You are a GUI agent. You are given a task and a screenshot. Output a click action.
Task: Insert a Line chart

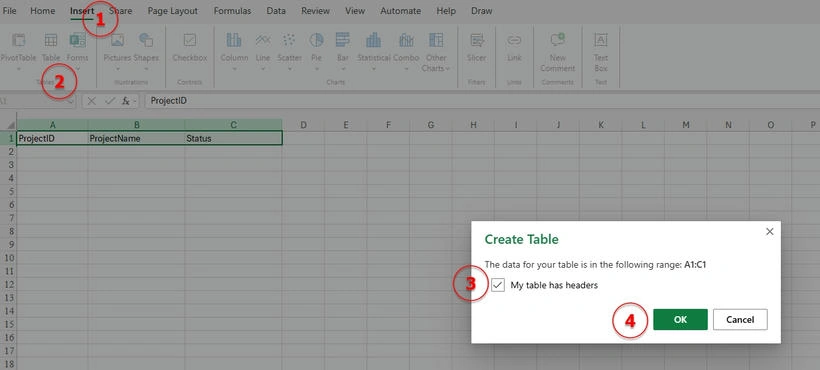[x=263, y=48]
